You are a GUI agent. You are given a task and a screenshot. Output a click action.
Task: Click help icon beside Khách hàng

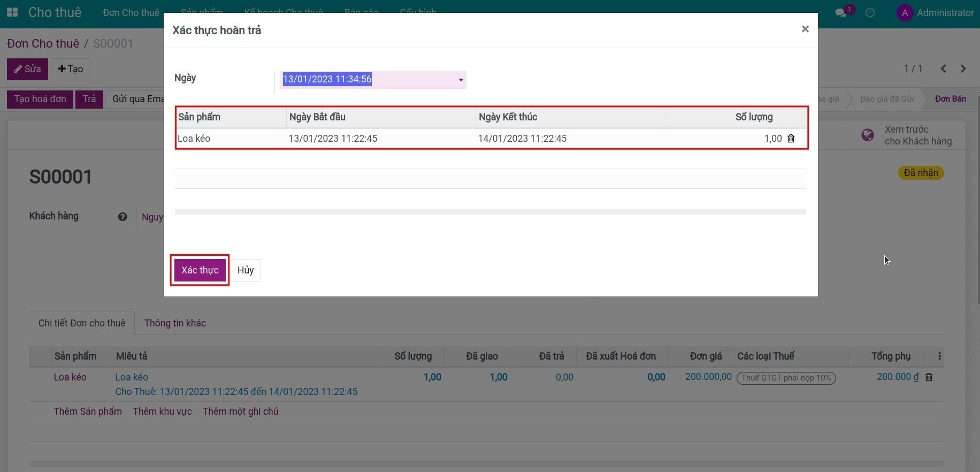[x=122, y=217]
